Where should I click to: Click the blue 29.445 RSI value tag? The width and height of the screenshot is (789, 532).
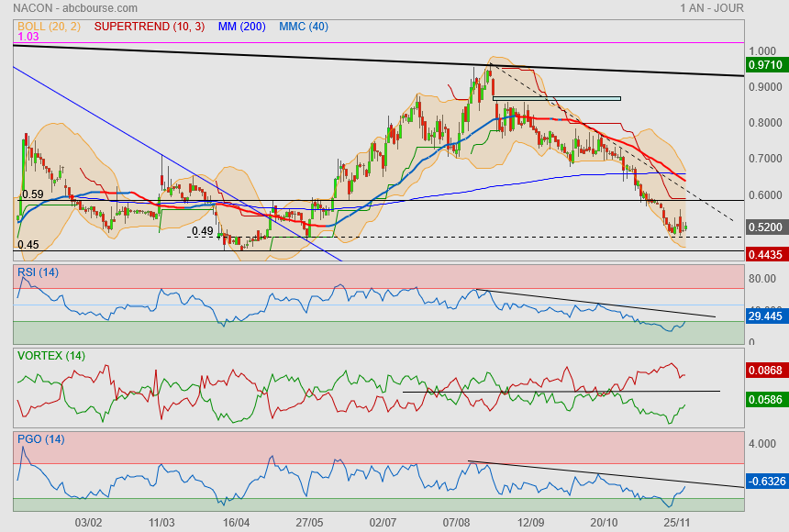click(x=765, y=316)
